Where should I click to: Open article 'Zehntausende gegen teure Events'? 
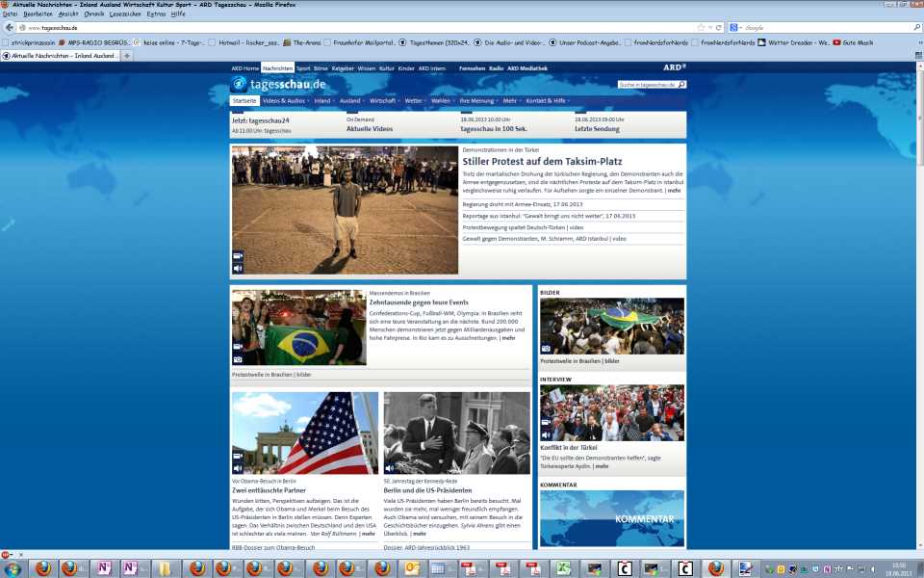tap(419, 302)
